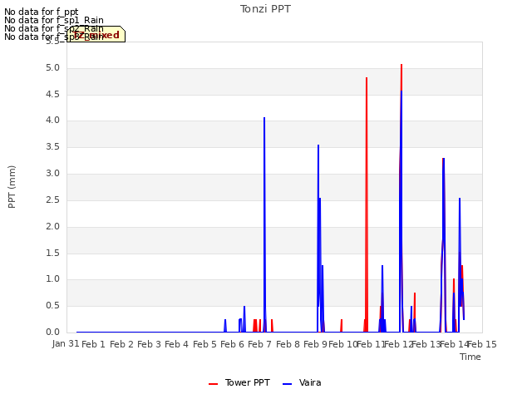Click the Feb 1 x-axis tick label

94,344
